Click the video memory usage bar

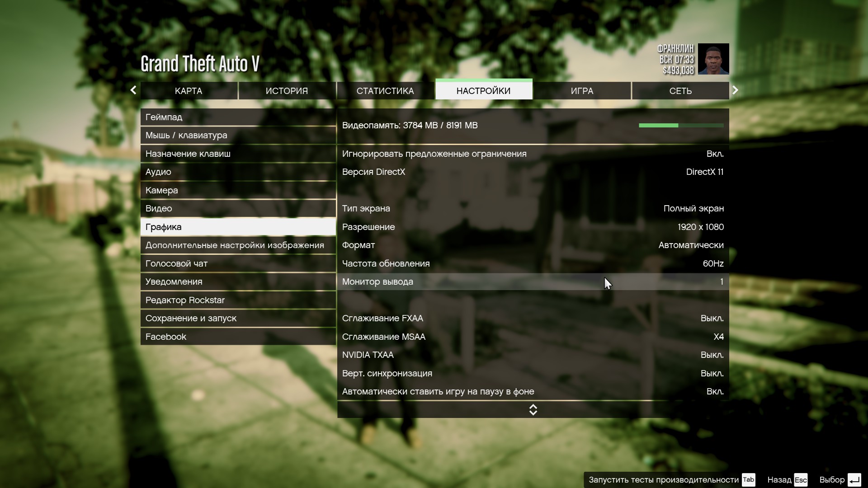681,125
